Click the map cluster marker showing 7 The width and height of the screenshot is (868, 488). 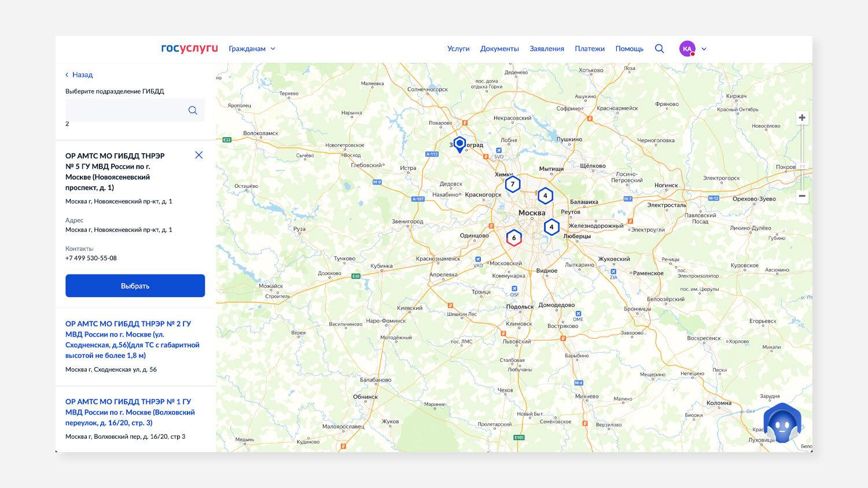(512, 184)
